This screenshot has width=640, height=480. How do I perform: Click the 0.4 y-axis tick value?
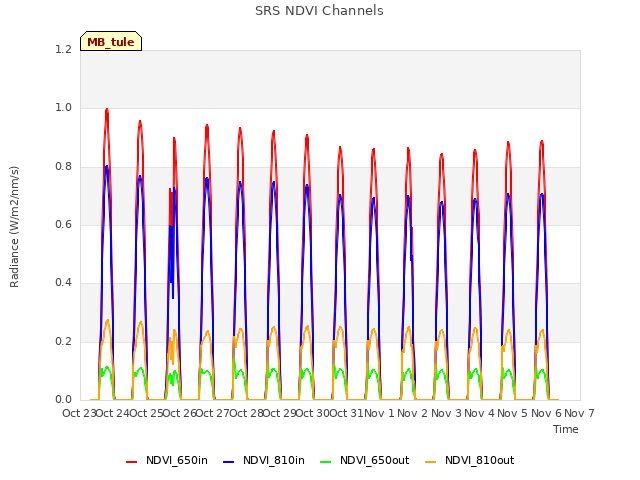(x=63, y=282)
